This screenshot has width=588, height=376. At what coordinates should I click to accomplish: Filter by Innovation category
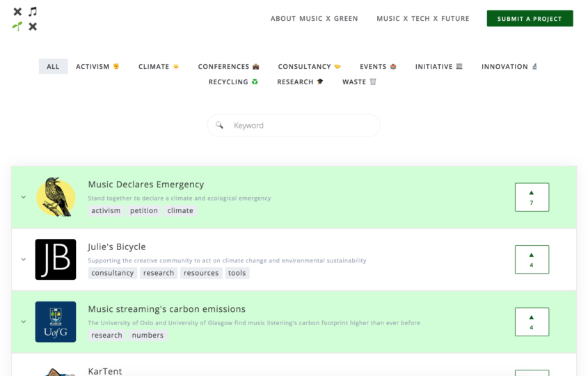tap(509, 66)
